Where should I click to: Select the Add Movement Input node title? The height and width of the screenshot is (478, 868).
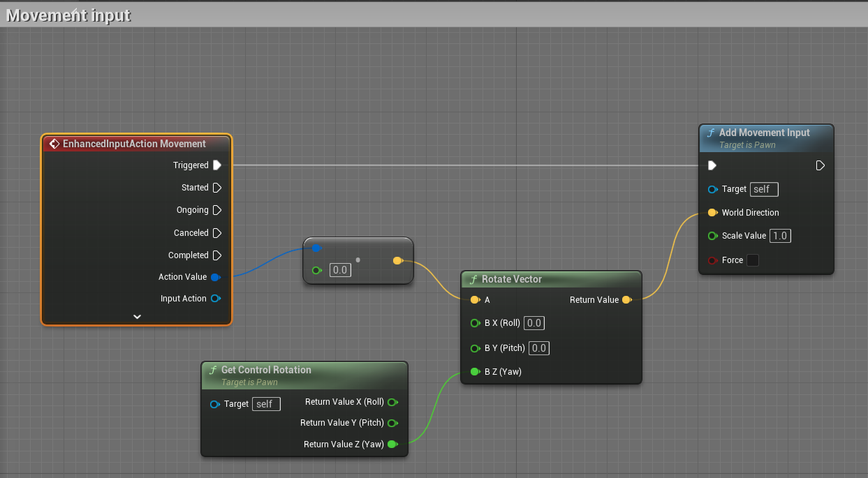point(764,133)
